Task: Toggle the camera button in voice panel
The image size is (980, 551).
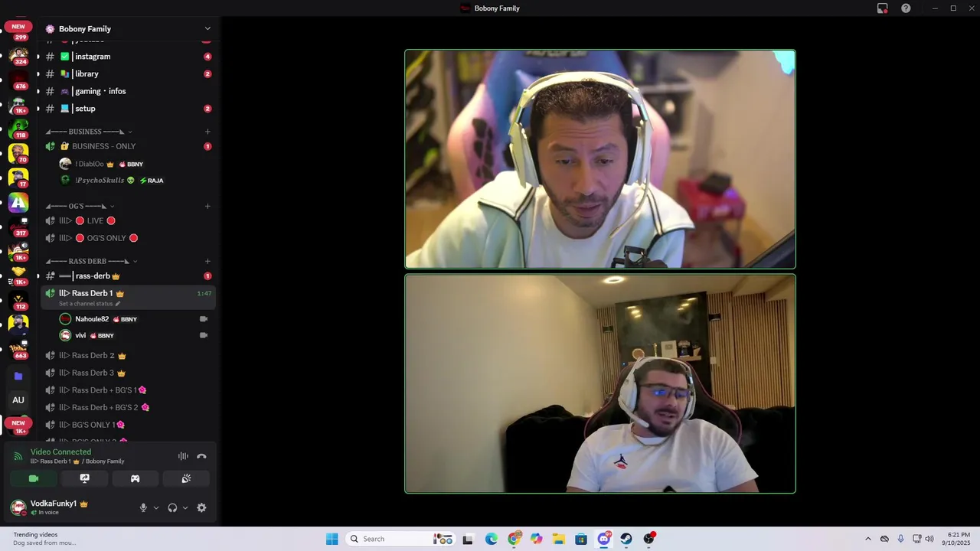Action: pyautogui.click(x=34, y=478)
